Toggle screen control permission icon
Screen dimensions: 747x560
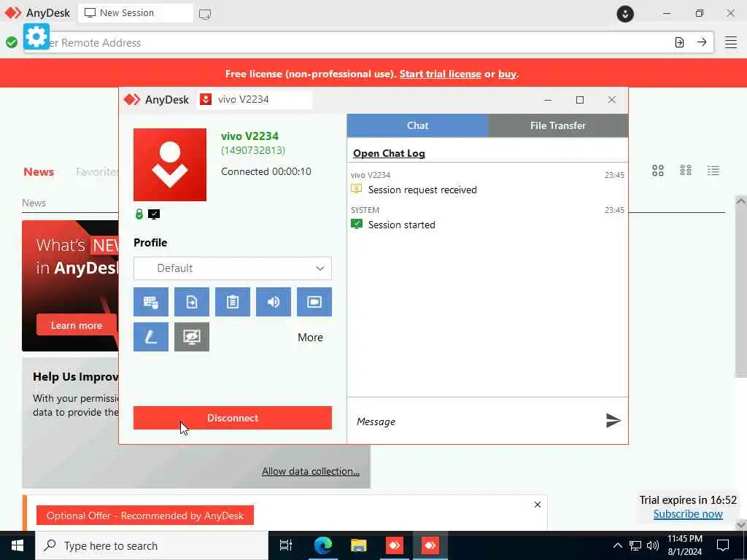[314, 302]
